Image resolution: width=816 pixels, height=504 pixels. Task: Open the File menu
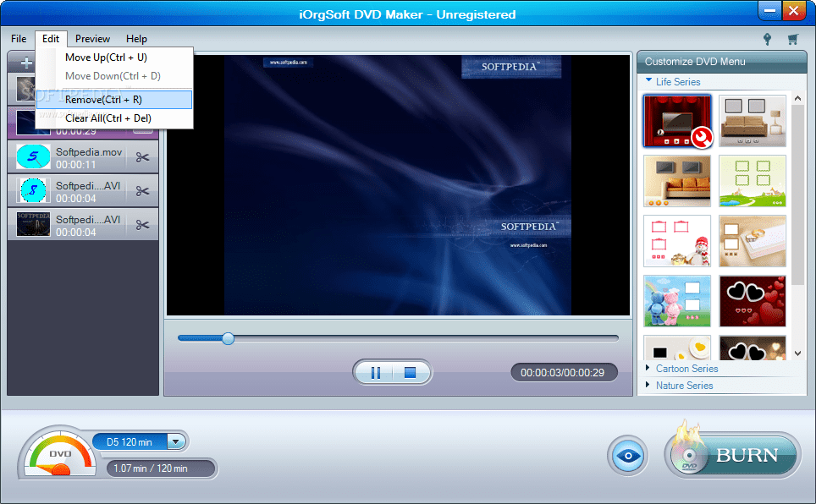(x=19, y=39)
